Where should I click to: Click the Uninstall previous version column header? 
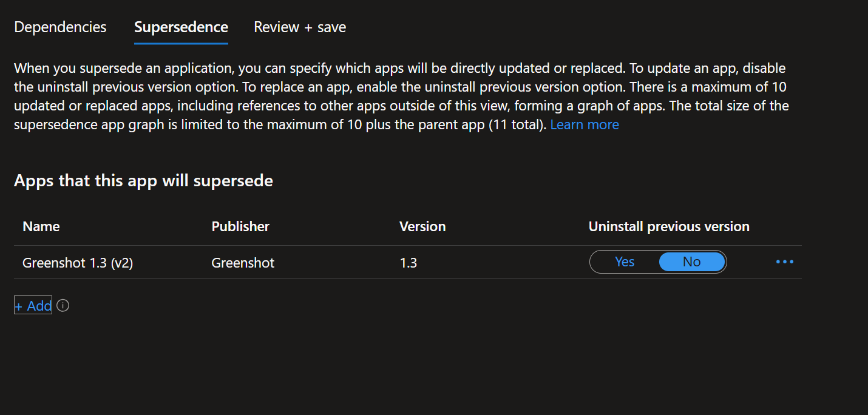tap(669, 227)
